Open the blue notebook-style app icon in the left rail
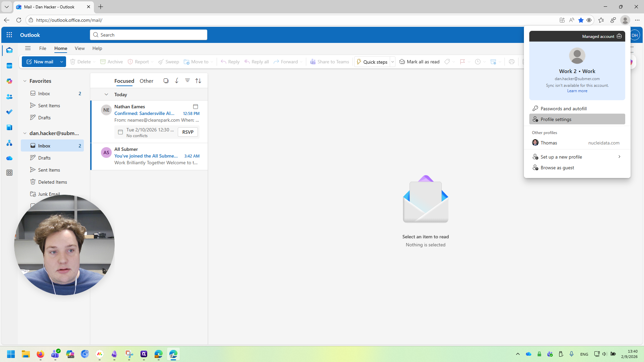This screenshot has width=644, height=362. coord(9,127)
